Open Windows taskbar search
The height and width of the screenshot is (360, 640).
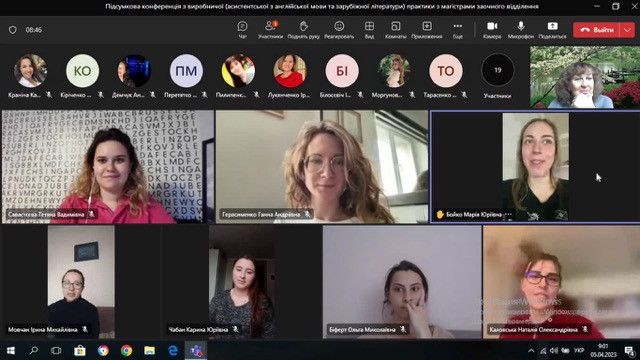[x=34, y=351]
